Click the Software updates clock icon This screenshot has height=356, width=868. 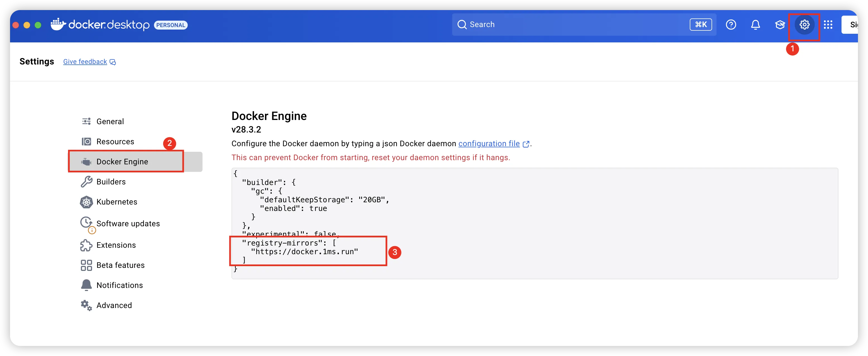click(x=86, y=222)
